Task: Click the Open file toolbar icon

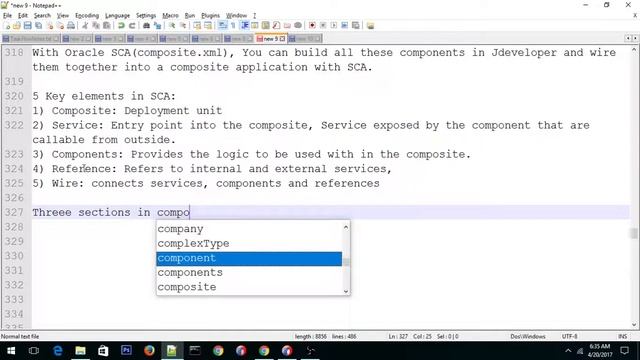Action: click(17, 26)
